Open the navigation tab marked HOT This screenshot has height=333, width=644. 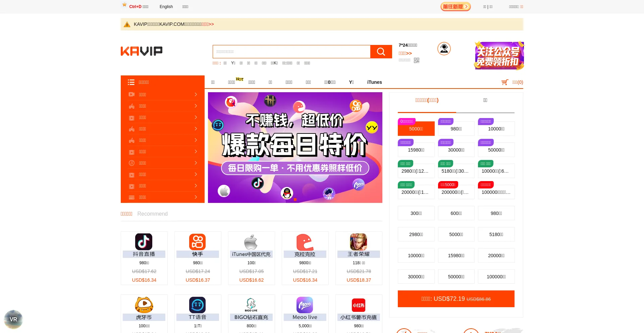(232, 82)
